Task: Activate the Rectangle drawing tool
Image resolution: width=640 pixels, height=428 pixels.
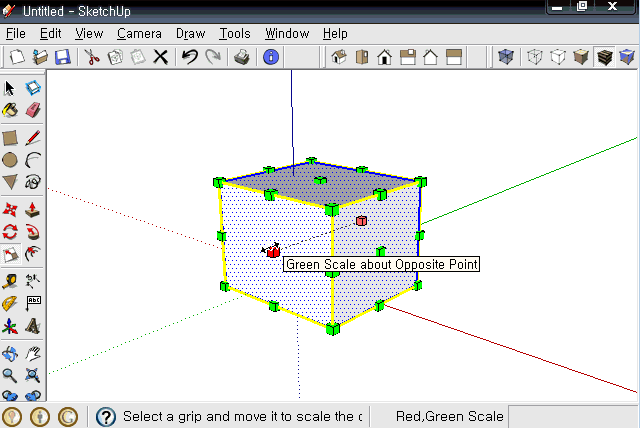Action: [x=10, y=137]
